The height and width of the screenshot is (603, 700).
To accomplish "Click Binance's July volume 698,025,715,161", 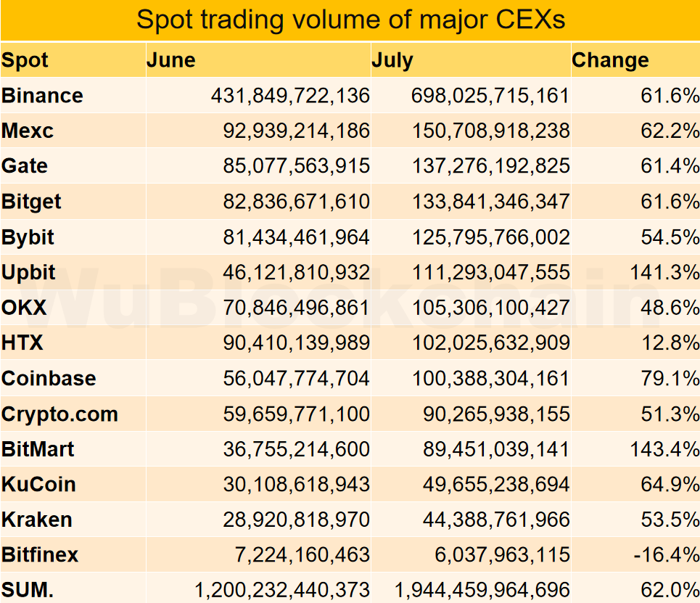I will [x=490, y=96].
